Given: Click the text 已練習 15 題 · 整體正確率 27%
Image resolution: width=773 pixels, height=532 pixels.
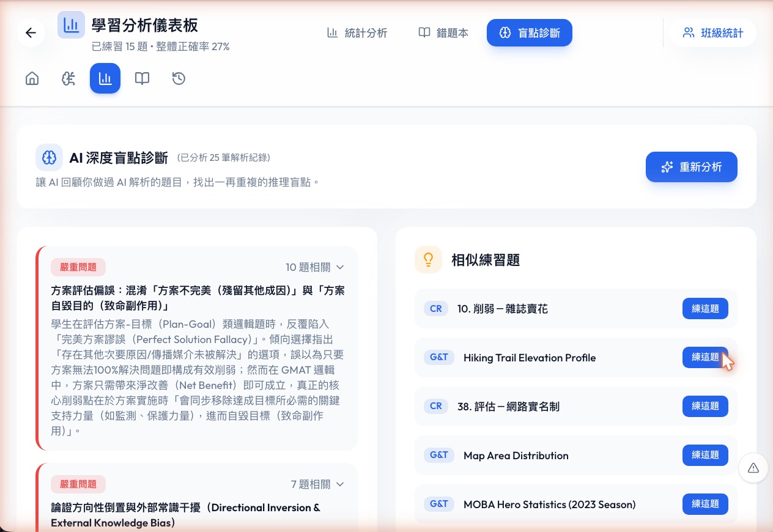Looking at the screenshot, I should [160, 46].
